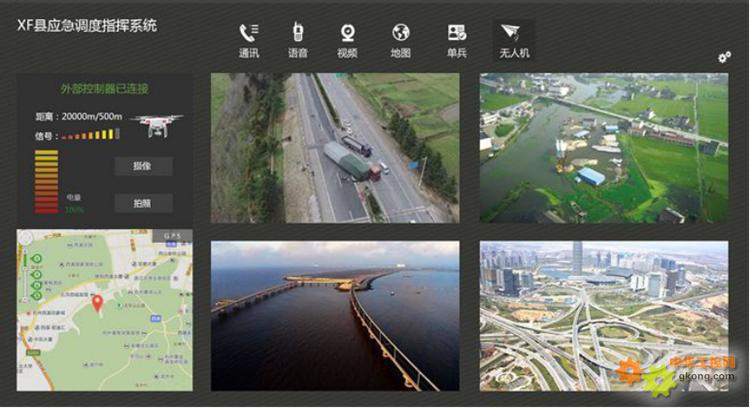Open the 通讯 communication module
750x408 pixels.
pos(249,39)
